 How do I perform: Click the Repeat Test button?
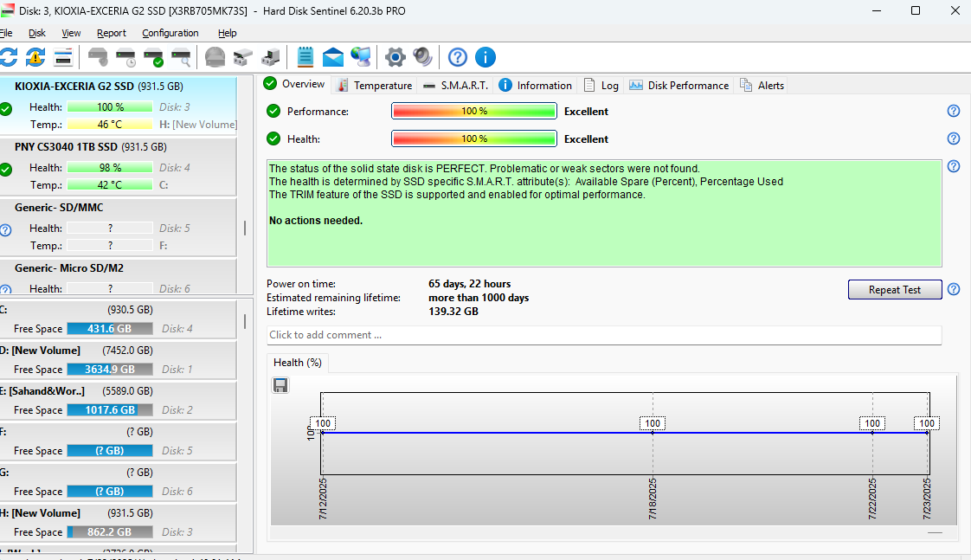[x=895, y=289]
